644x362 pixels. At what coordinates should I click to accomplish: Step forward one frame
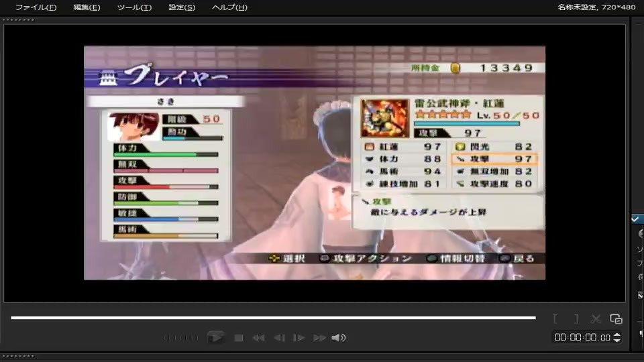tap(299, 338)
